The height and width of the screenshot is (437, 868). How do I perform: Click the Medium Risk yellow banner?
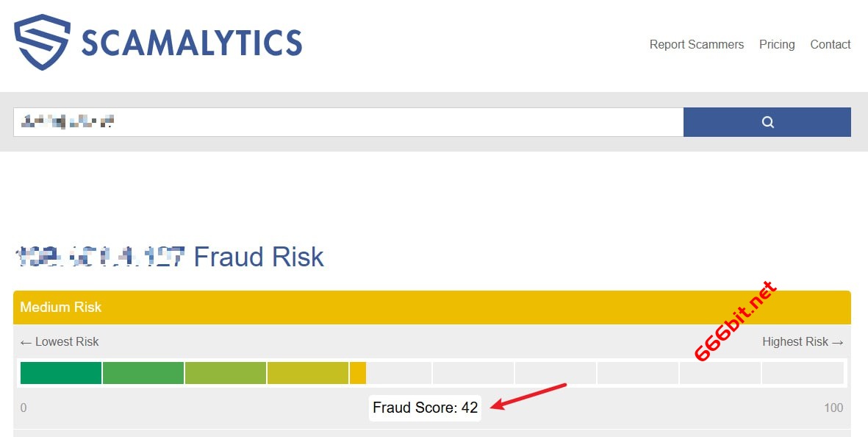pyautogui.click(x=431, y=308)
